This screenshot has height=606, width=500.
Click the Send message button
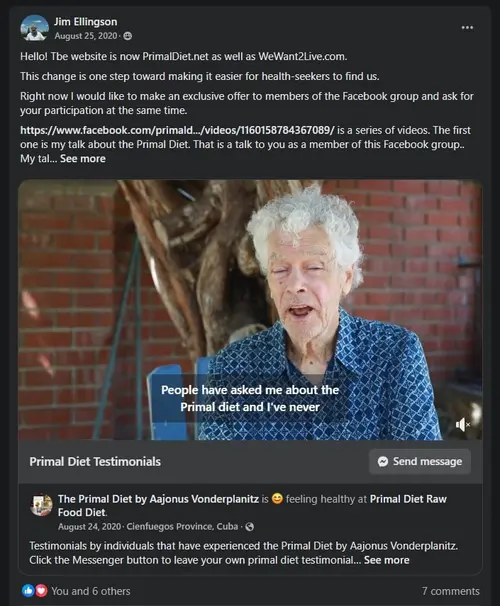click(x=420, y=461)
